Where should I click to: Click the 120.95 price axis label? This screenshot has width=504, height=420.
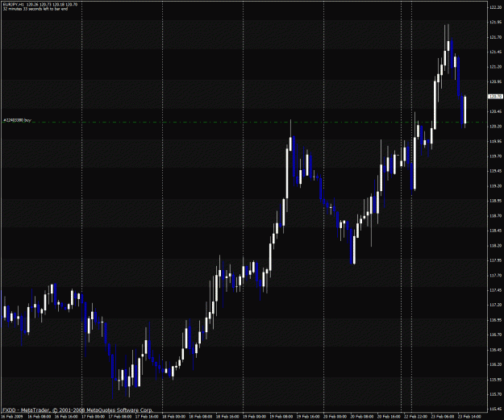tap(495, 82)
